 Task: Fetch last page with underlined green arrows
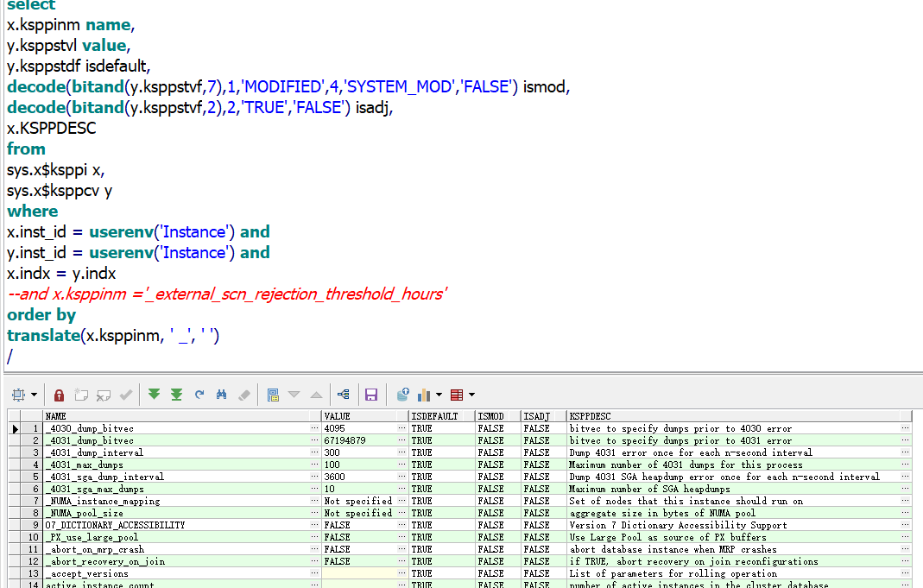177,395
